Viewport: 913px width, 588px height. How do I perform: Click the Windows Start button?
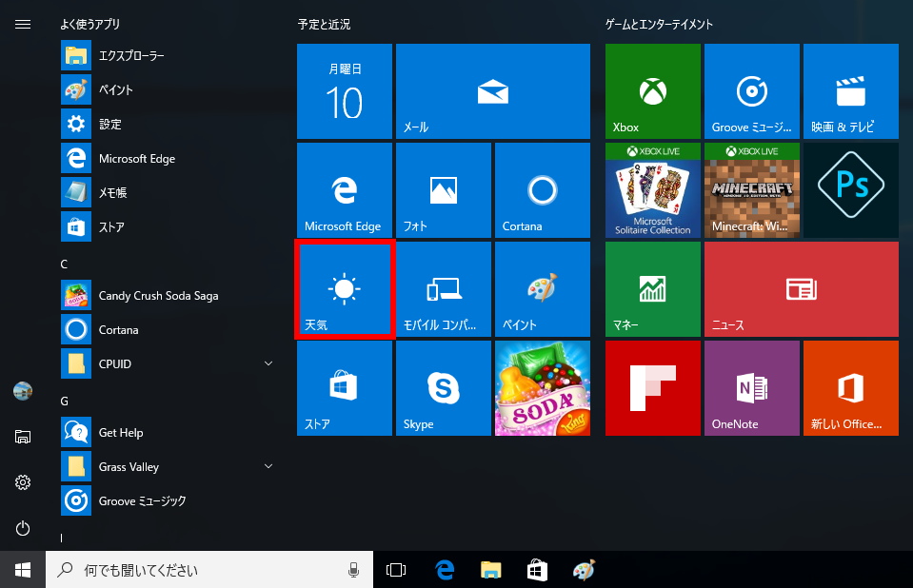[x=23, y=570]
